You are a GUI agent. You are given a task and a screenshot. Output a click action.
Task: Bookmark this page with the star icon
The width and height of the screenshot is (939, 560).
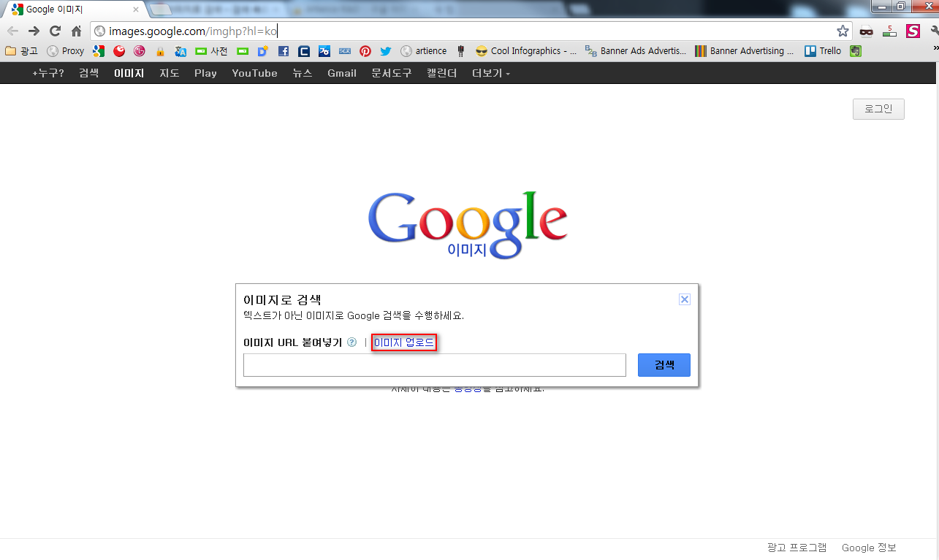coord(843,31)
